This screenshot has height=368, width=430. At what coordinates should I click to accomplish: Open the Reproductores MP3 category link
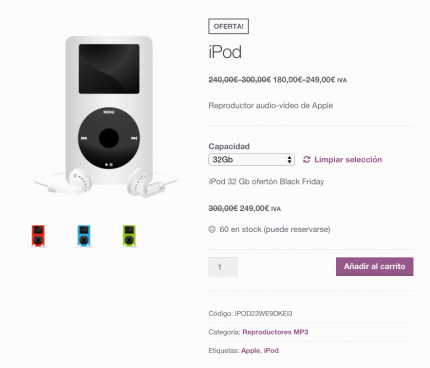(275, 332)
